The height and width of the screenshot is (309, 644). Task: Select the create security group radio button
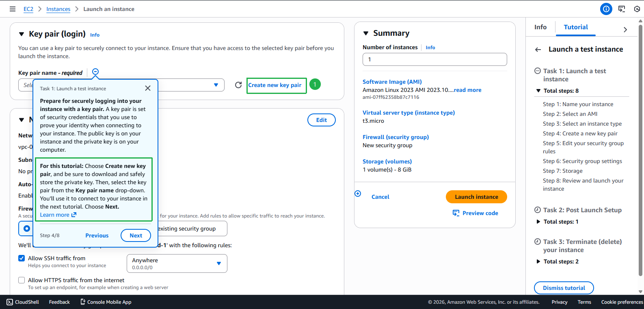[27, 228]
